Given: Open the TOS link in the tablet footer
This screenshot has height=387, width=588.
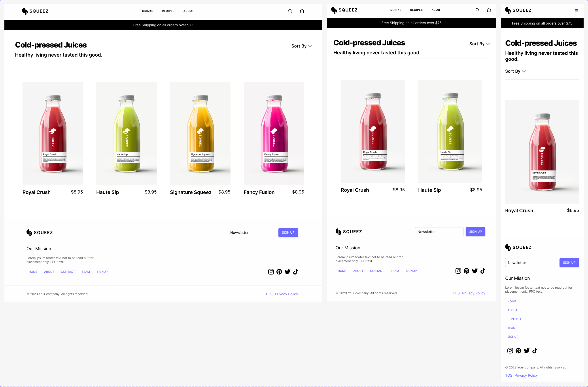Looking at the screenshot, I should click(456, 293).
